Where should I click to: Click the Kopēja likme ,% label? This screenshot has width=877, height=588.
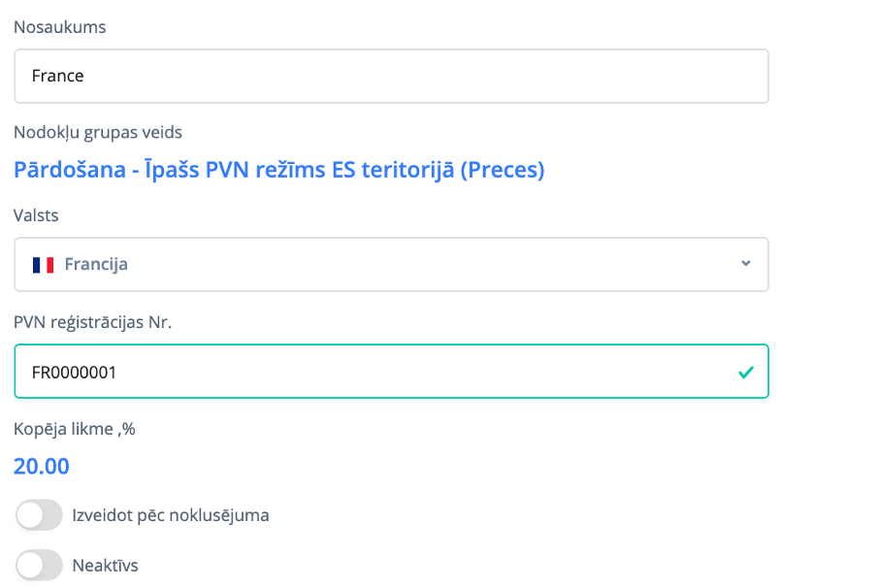[x=75, y=428]
